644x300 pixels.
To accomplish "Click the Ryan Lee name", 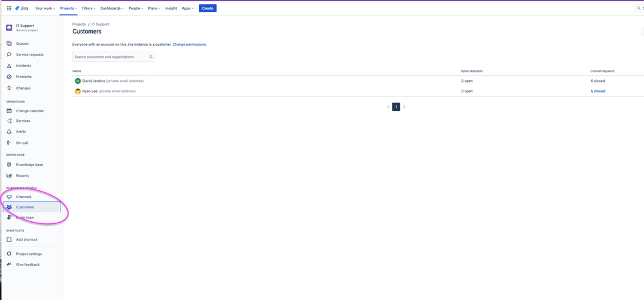I will (x=90, y=91).
